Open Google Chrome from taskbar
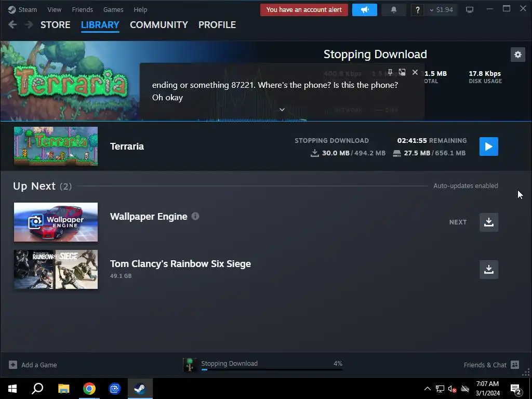The width and height of the screenshot is (532, 399). click(89, 389)
